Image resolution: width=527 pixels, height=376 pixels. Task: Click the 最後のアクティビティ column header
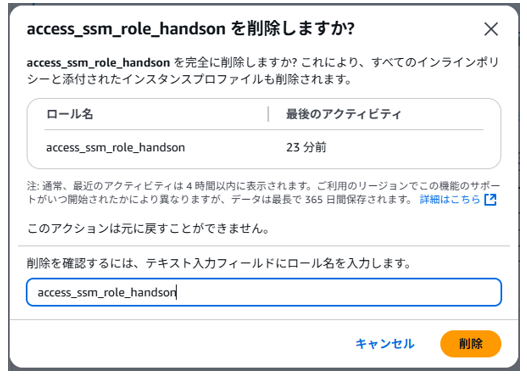tap(343, 114)
